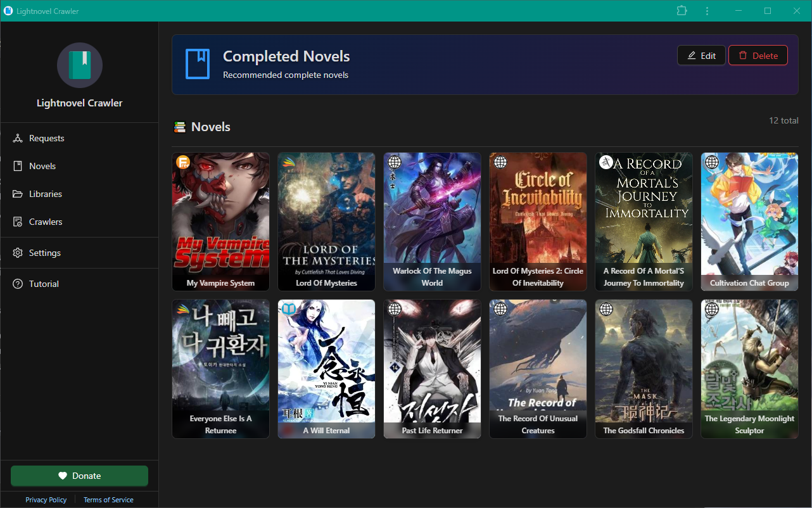
Task: Click the Lightnovel Crawler book logo in sidebar
Action: tap(80, 65)
